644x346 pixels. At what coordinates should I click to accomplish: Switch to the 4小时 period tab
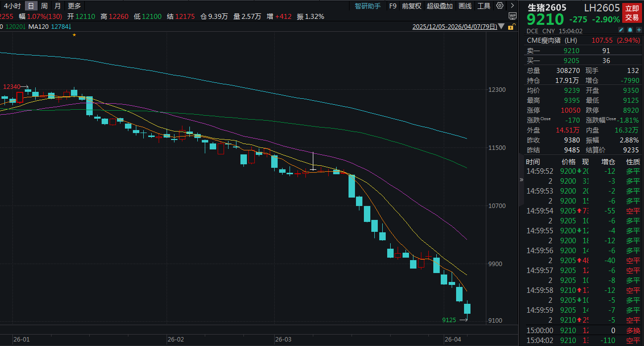[x=12, y=6]
